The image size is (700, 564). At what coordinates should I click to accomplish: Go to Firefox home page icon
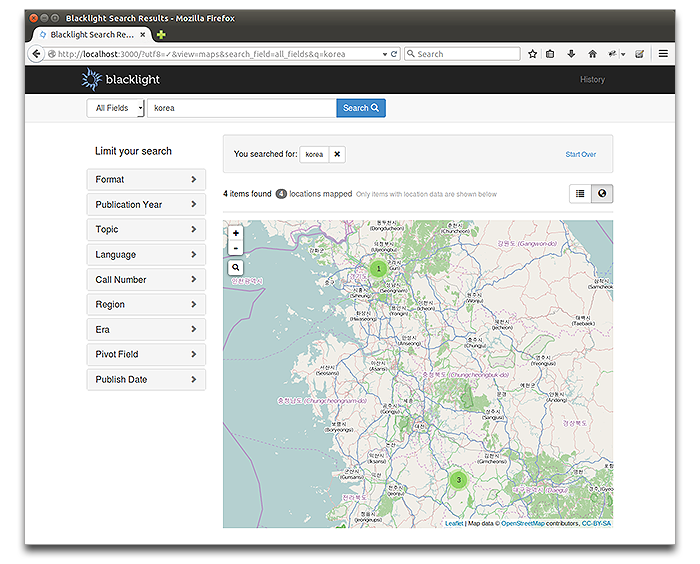[x=592, y=54]
